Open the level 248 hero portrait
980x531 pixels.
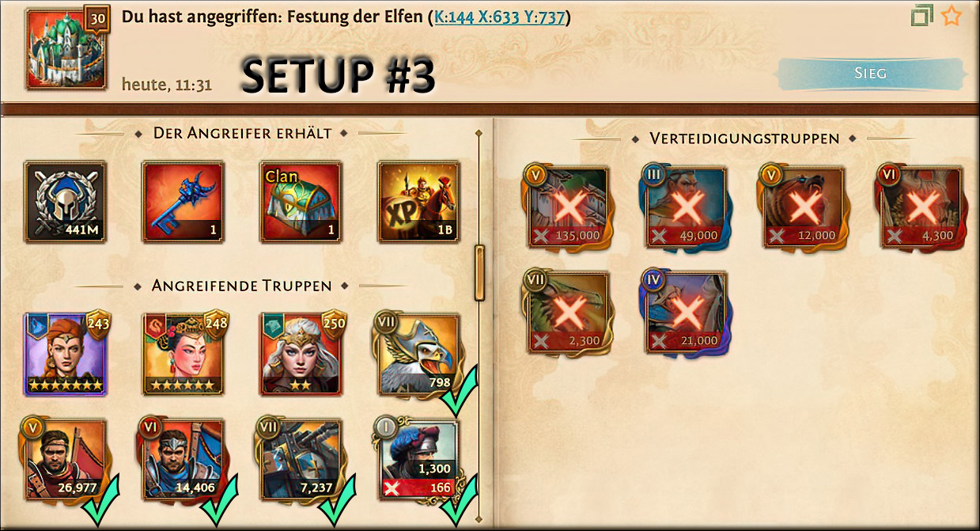pos(184,354)
